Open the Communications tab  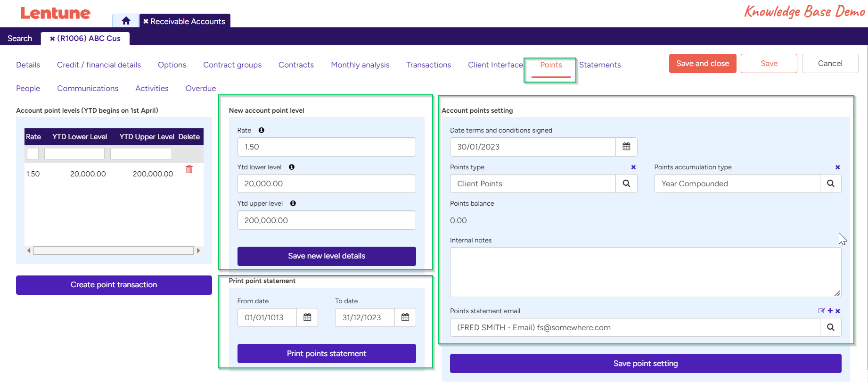(x=88, y=89)
